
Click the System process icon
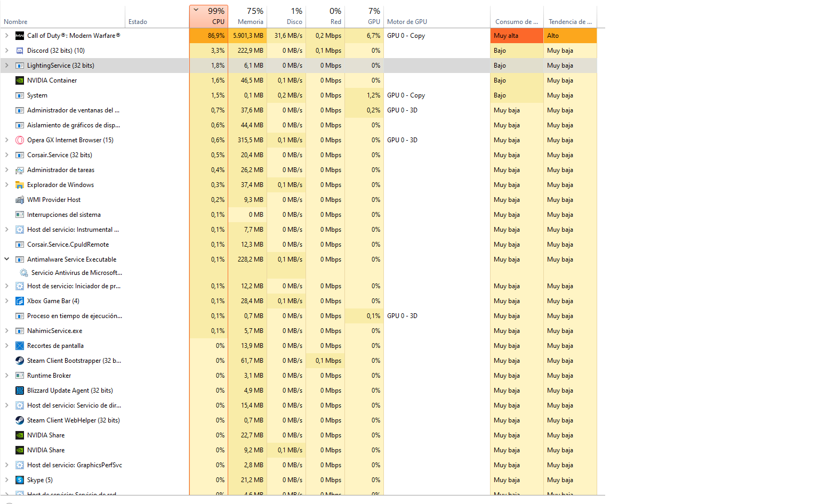(20, 95)
